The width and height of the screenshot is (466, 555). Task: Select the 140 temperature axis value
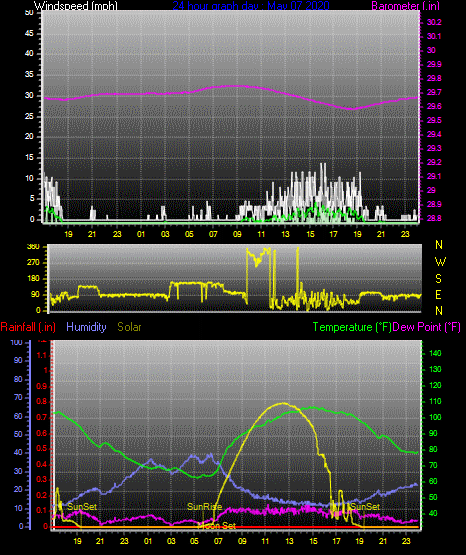(x=435, y=353)
